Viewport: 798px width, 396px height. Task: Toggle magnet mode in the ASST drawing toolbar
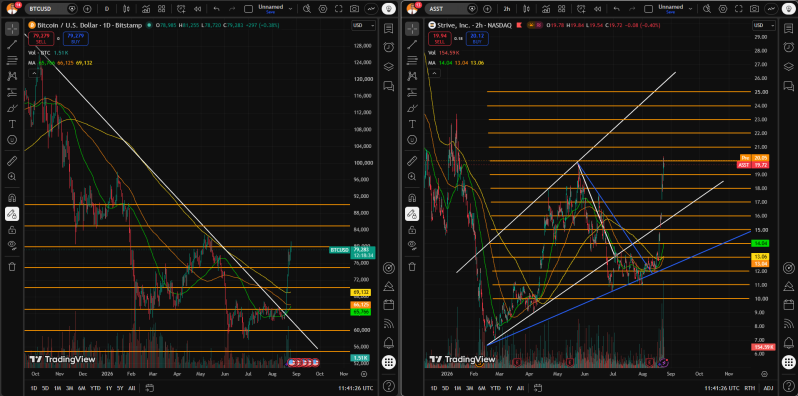click(x=412, y=198)
